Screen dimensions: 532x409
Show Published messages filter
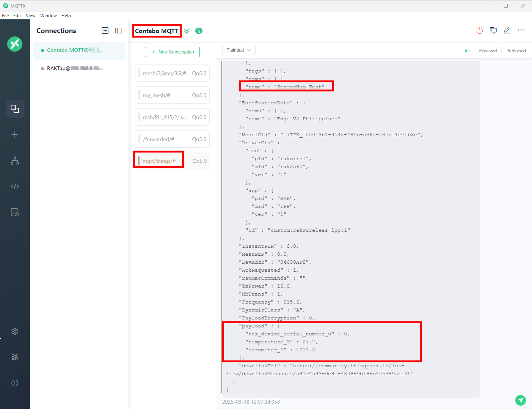click(x=516, y=51)
